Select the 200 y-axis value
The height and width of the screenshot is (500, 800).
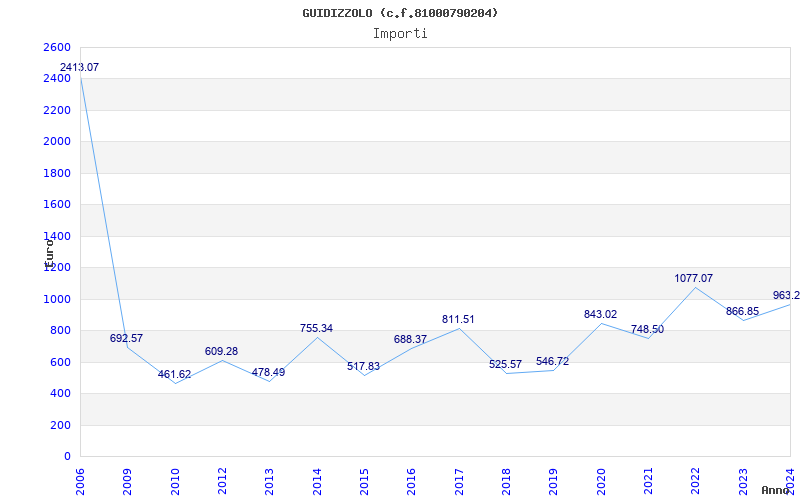[58, 425]
